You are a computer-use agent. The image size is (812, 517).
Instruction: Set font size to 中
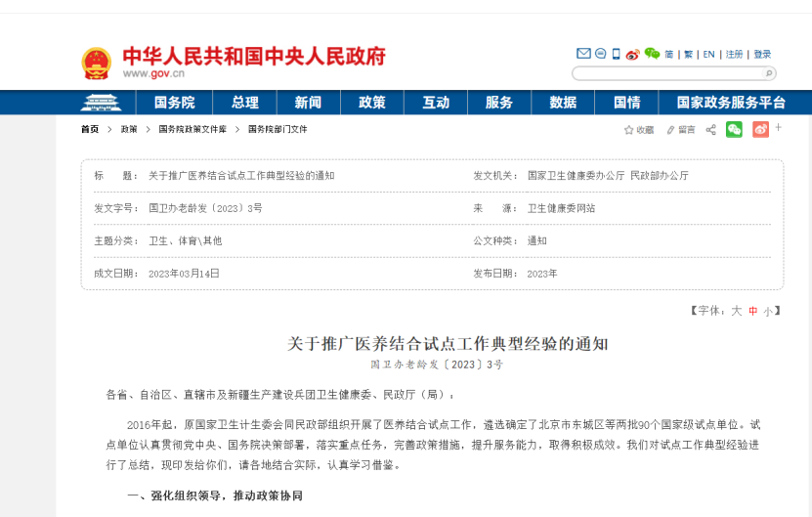(753, 311)
